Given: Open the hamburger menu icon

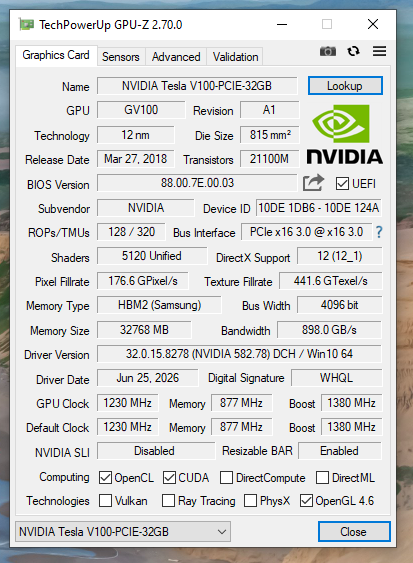Looking at the screenshot, I should tap(379, 51).
